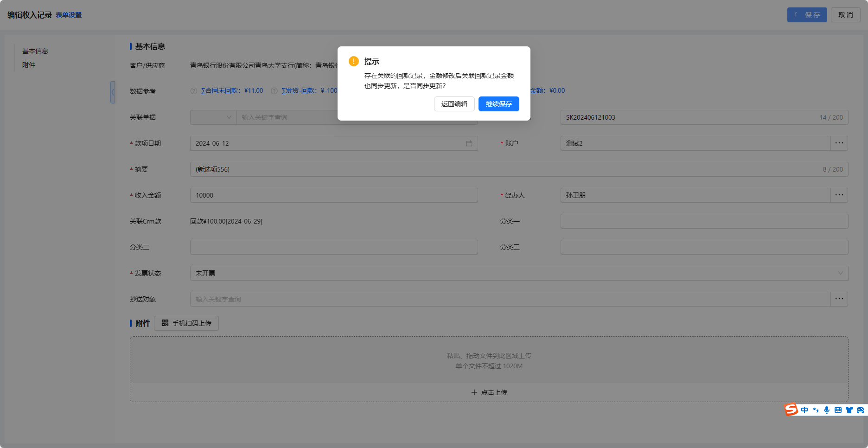Screen dimensions: 868x448
Task: Click the 继续保存 button in dialog
Action: 498,104
